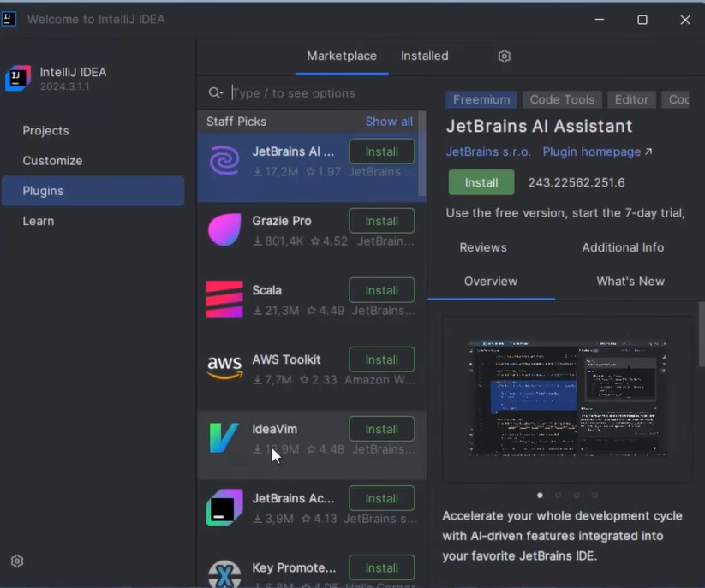Install the Key Promoter X plugin

pyautogui.click(x=382, y=567)
